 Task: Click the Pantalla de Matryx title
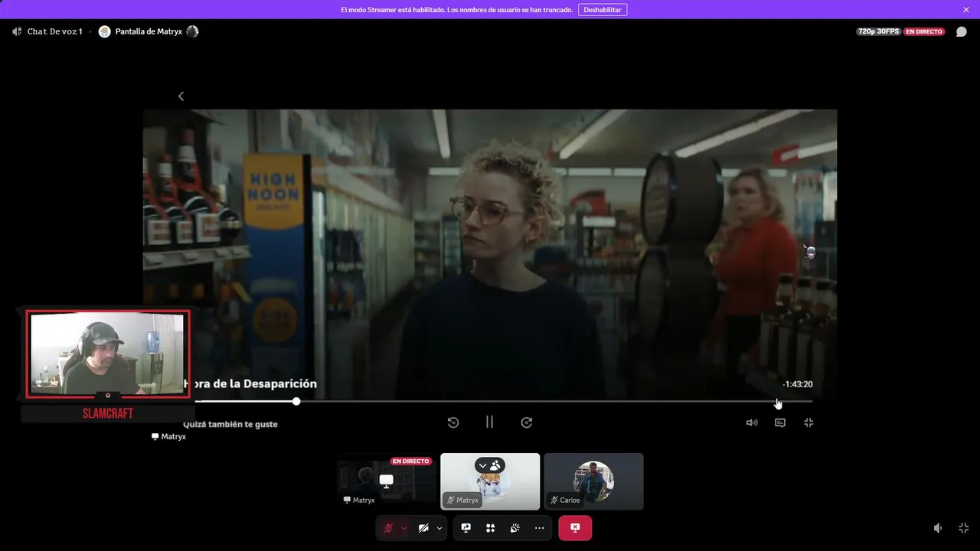coord(149,31)
